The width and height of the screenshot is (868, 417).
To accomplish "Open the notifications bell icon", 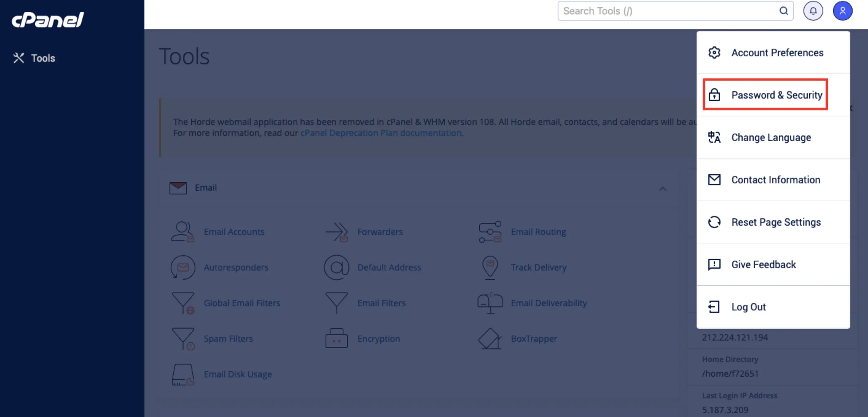I will pyautogui.click(x=813, y=11).
